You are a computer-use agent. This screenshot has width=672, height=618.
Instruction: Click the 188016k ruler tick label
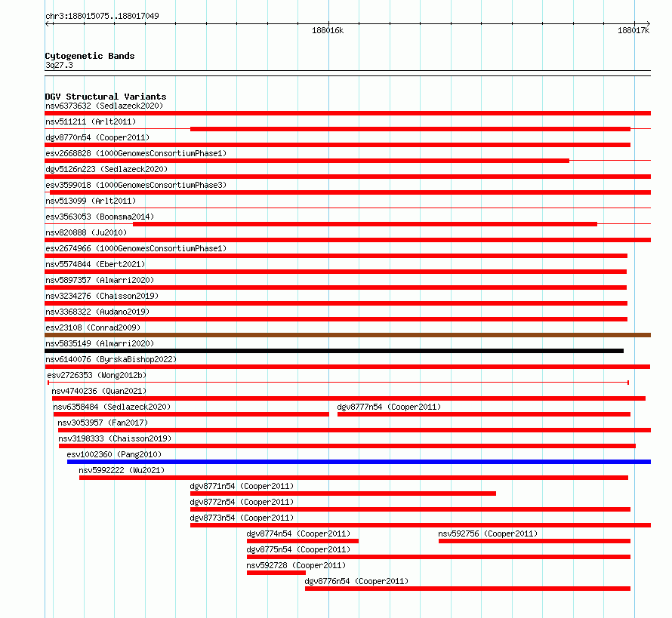click(328, 30)
